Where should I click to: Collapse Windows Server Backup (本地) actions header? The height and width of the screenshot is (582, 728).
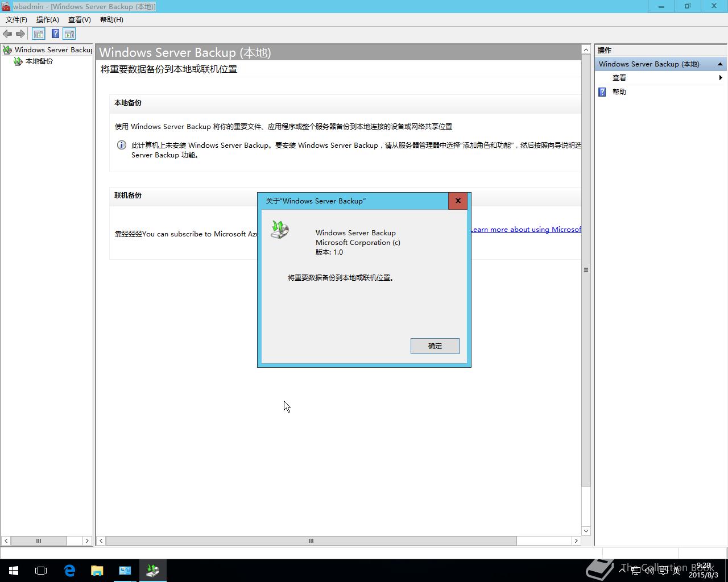click(x=720, y=64)
